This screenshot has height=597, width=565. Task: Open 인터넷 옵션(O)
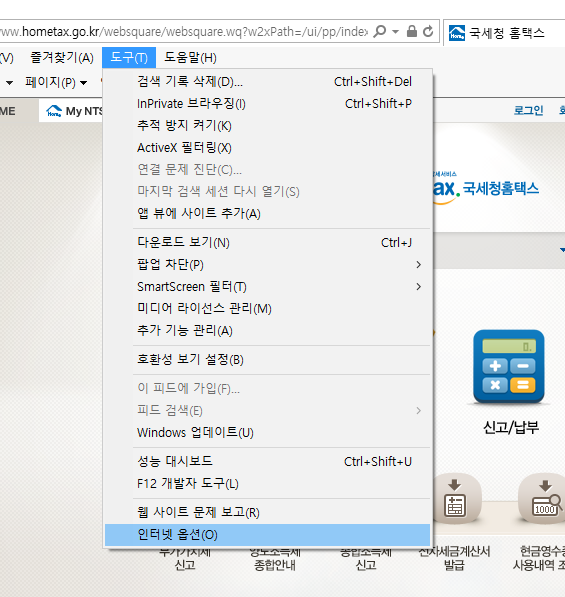pos(268,535)
